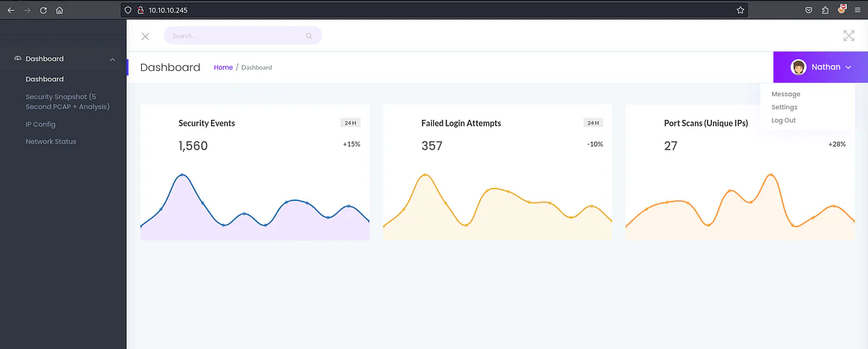This screenshot has height=349, width=868.
Task: Open the browser extensions puzzle icon
Action: (x=825, y=10)
